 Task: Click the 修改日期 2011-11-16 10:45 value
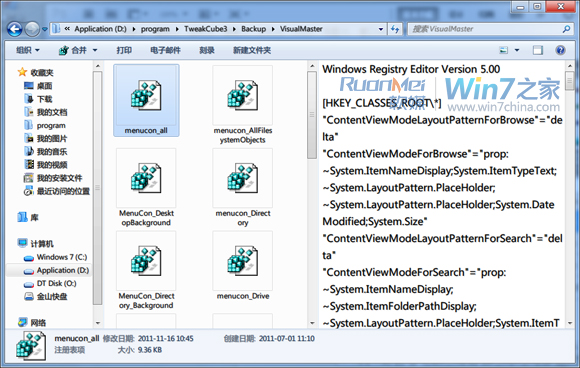(x=165, y=338)
